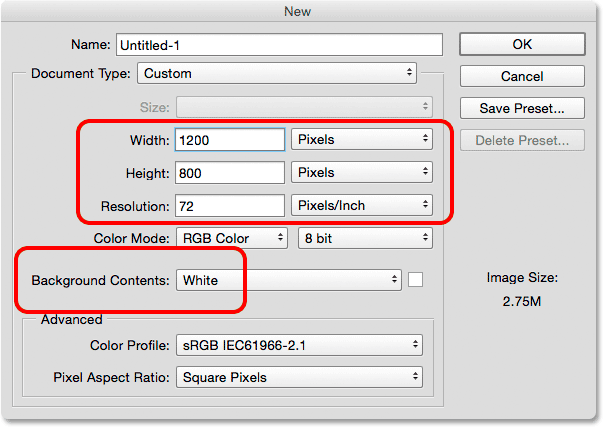Image resolution: width=603 pixels, height=427 pixels.
Task: Click the Name text field
Action: pos(279,45)
